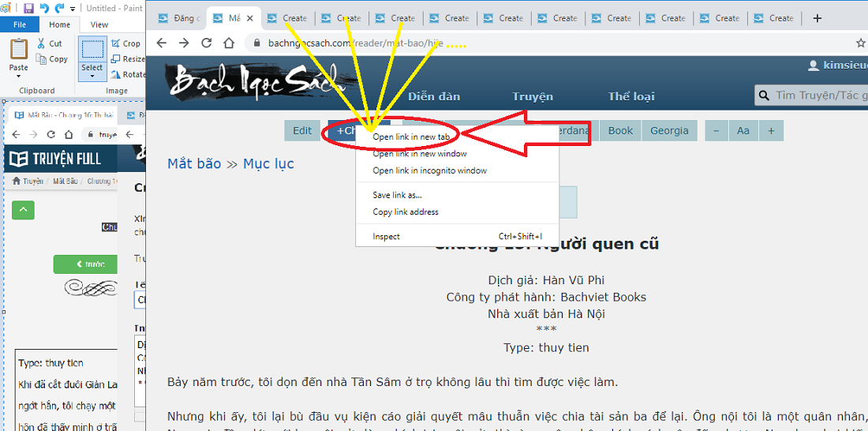Click the Paint Save icon in title bar

pyautogui.click(x=29, y=9)
